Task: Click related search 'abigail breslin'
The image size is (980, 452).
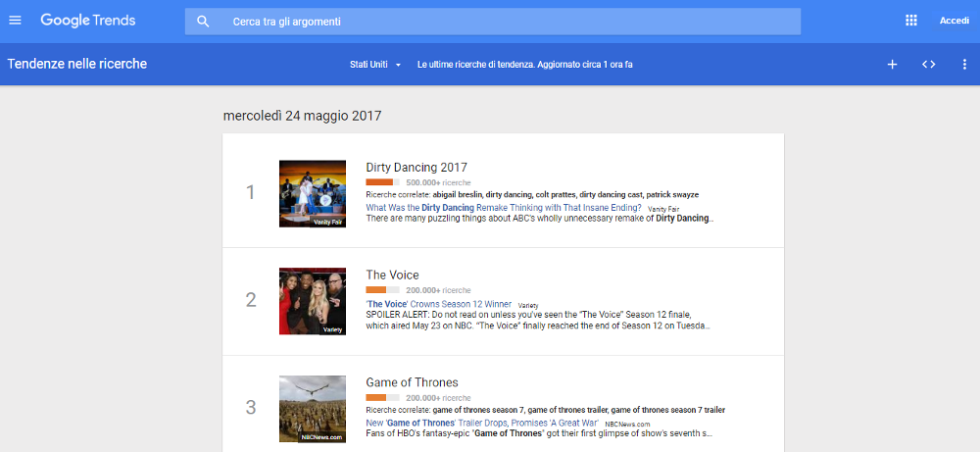Action: [x=458, y=195]
